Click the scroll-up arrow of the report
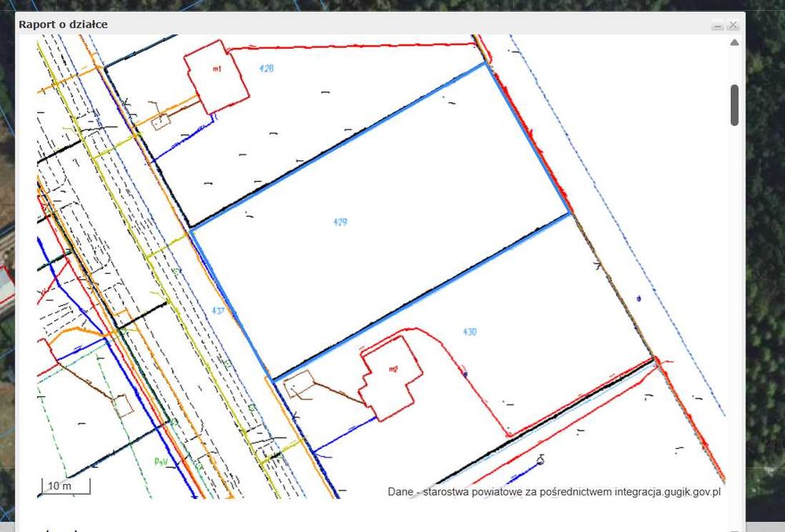The height and width of the screenshot is (532, 785). click(735, 42)
